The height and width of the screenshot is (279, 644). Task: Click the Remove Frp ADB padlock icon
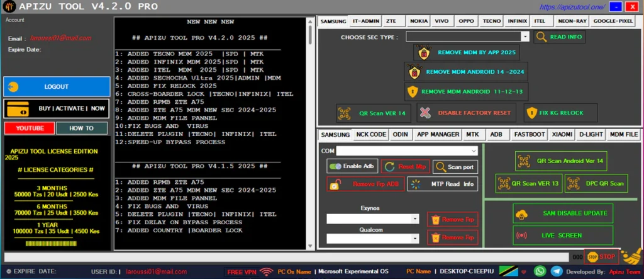click(x=336, y=185)
